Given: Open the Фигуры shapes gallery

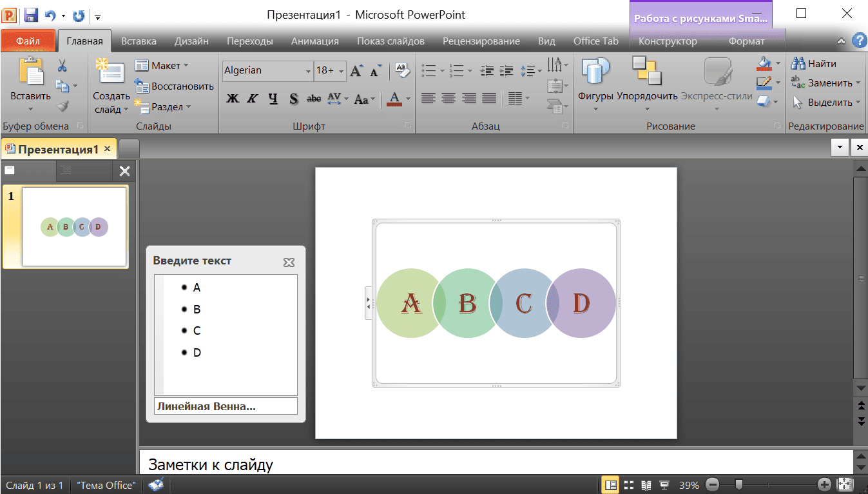Looking at the screenshot, I should click(595, 84).
